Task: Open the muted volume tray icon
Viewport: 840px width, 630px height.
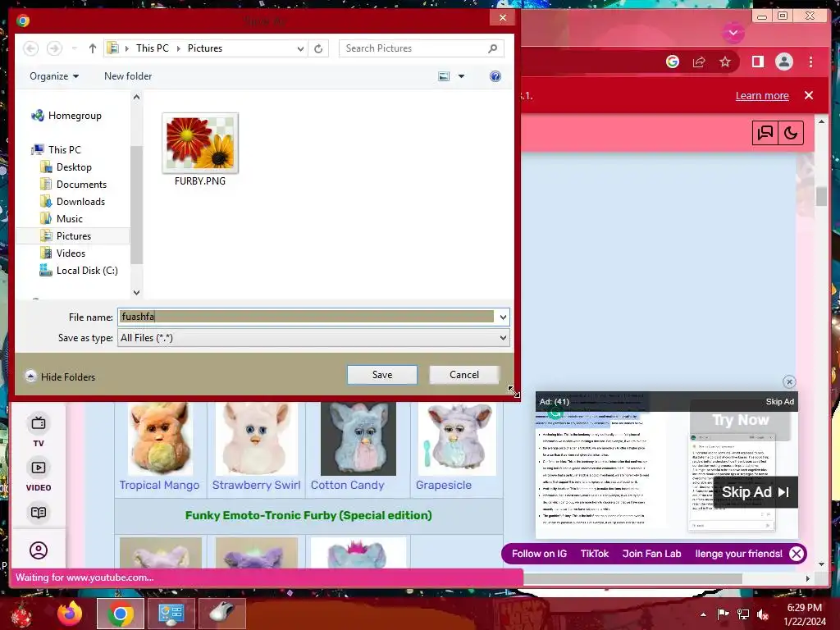Action: [763, 614]
